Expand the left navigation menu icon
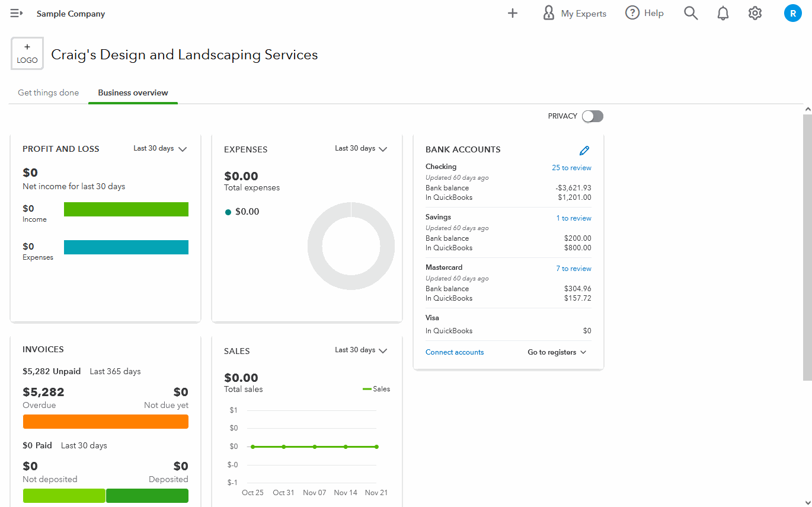This screenshot has width=812, height=507. point(17,13)
